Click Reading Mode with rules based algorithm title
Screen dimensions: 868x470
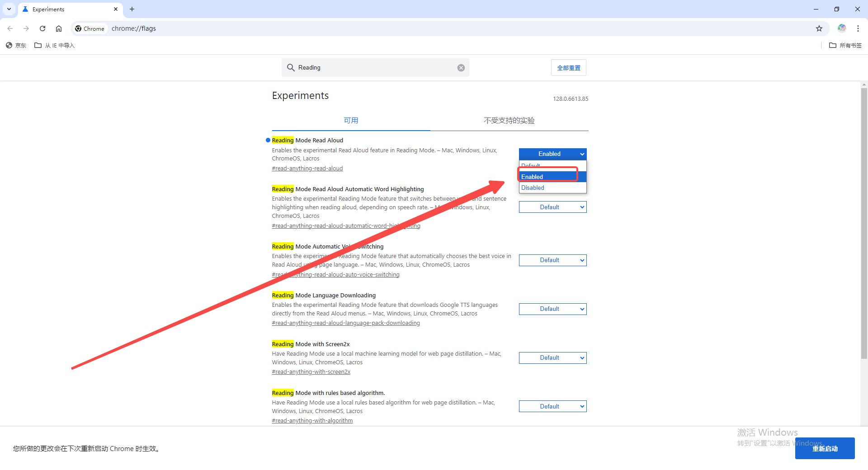pyautogui.click(x=328, y=393)
